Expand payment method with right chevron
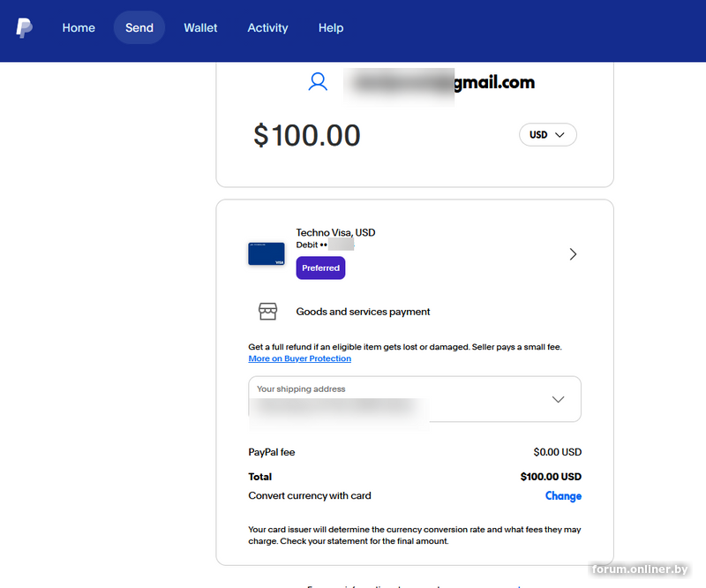Viewport: 706px width, 588px height. click(x=573, y=254)
